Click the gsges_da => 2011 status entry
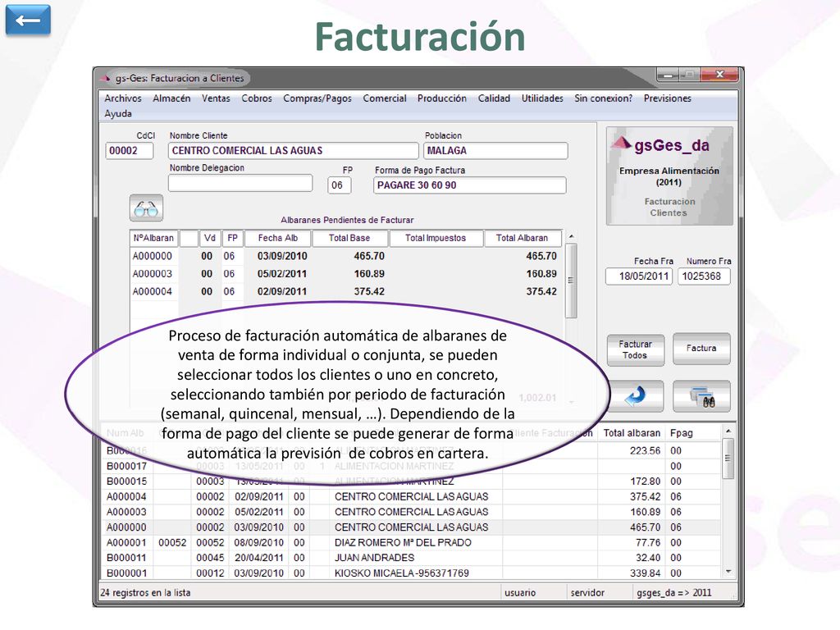 pos(674,592)
